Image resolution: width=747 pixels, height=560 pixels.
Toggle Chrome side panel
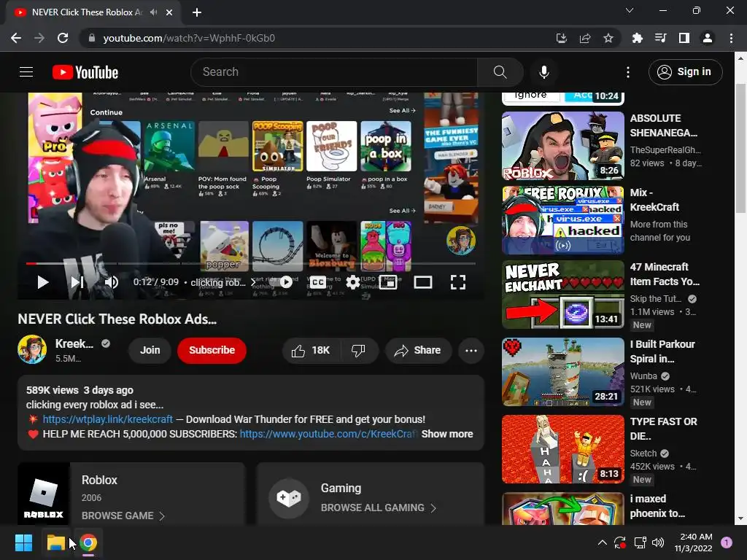tap(684, 38)
